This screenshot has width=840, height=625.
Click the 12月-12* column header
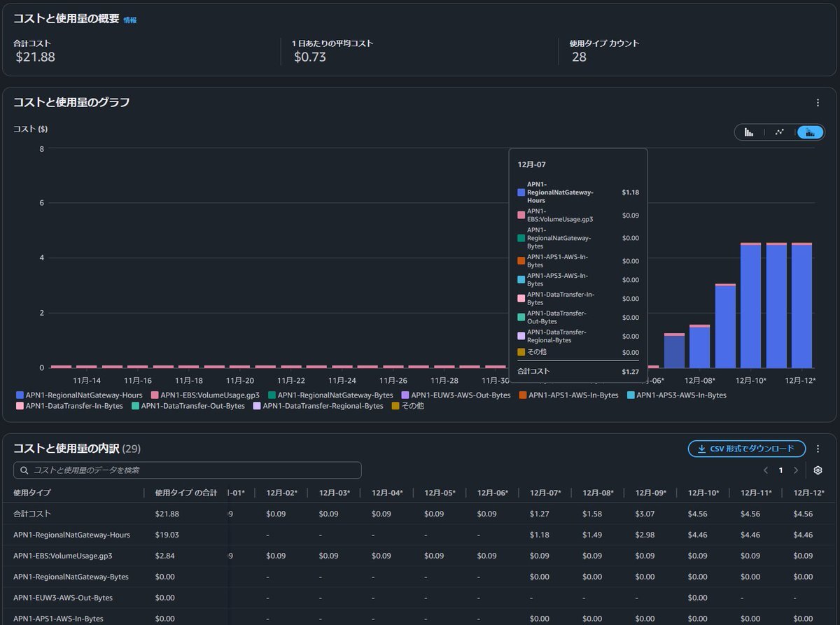808,493
